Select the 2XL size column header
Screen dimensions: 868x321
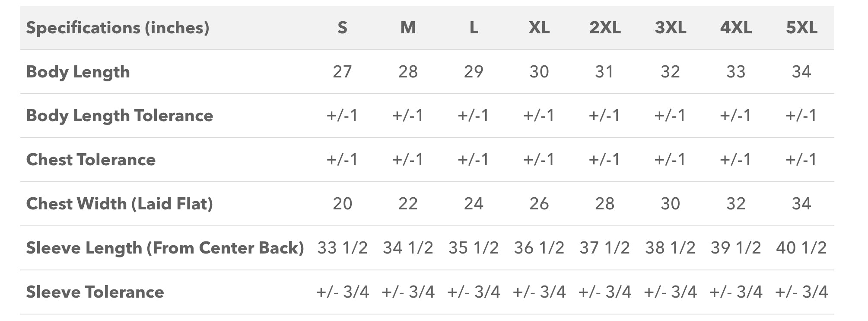(x=605, y=28)
